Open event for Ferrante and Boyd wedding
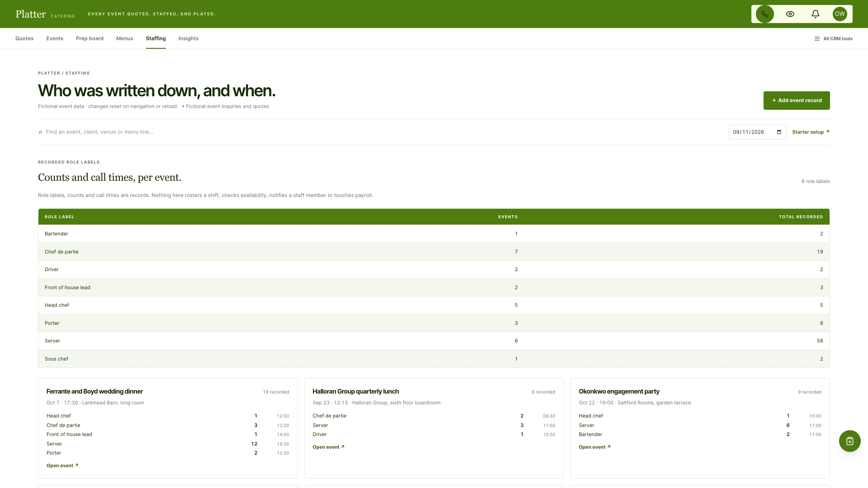The height and width of the screenshot is (488, 868). (x=62, y=465)
